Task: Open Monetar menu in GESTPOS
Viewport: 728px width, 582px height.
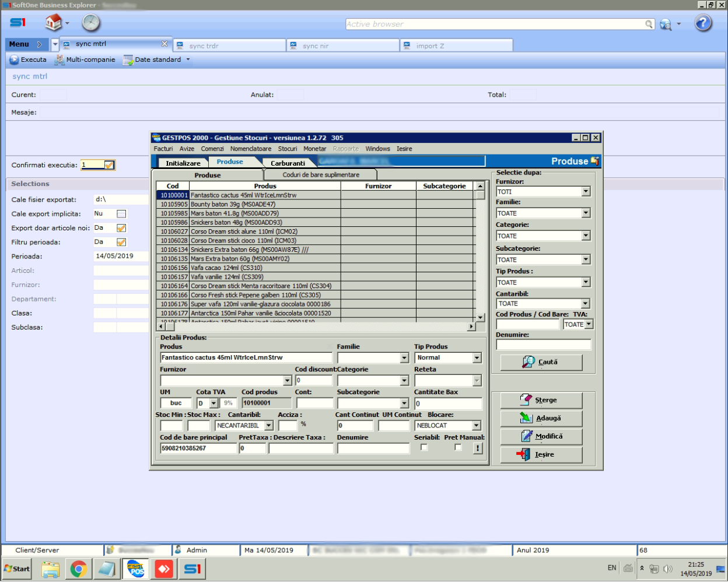Action: pos(315,149)
